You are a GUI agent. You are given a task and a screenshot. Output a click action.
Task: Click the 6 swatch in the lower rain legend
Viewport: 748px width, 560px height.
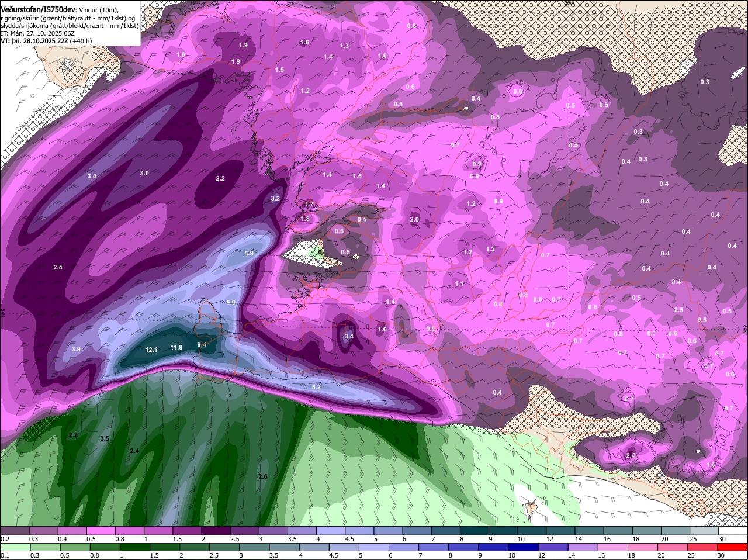tap(405, 547)
